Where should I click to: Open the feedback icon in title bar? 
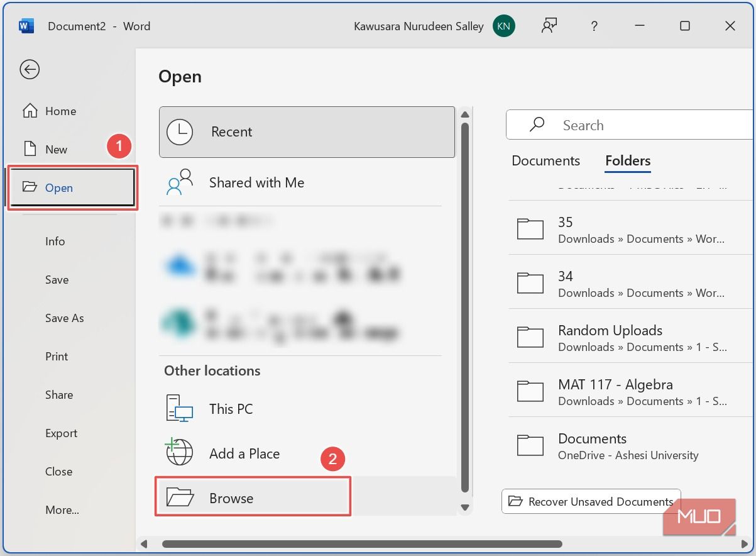(550, 26)
